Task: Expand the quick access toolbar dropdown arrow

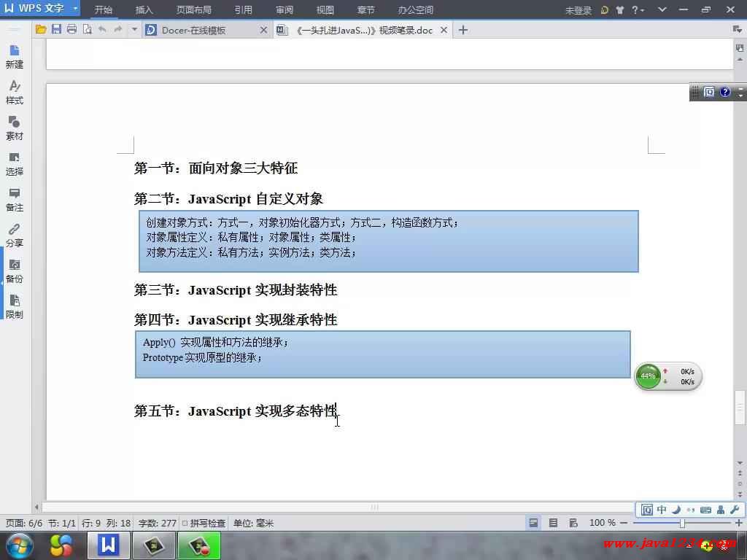Action: click(134, 30)
